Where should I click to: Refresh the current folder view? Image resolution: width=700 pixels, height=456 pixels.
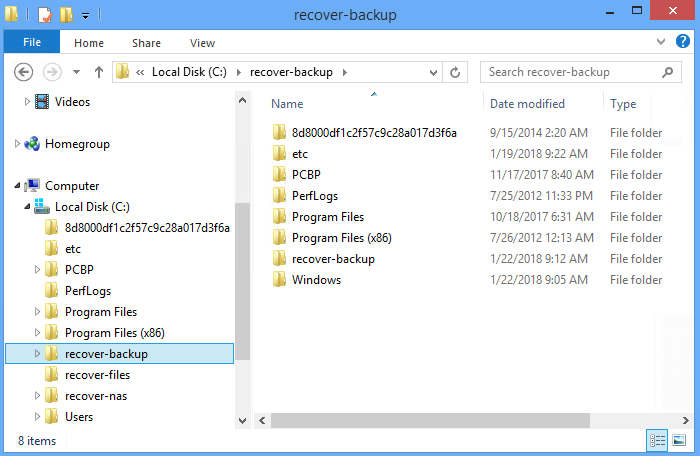(455, 72)
